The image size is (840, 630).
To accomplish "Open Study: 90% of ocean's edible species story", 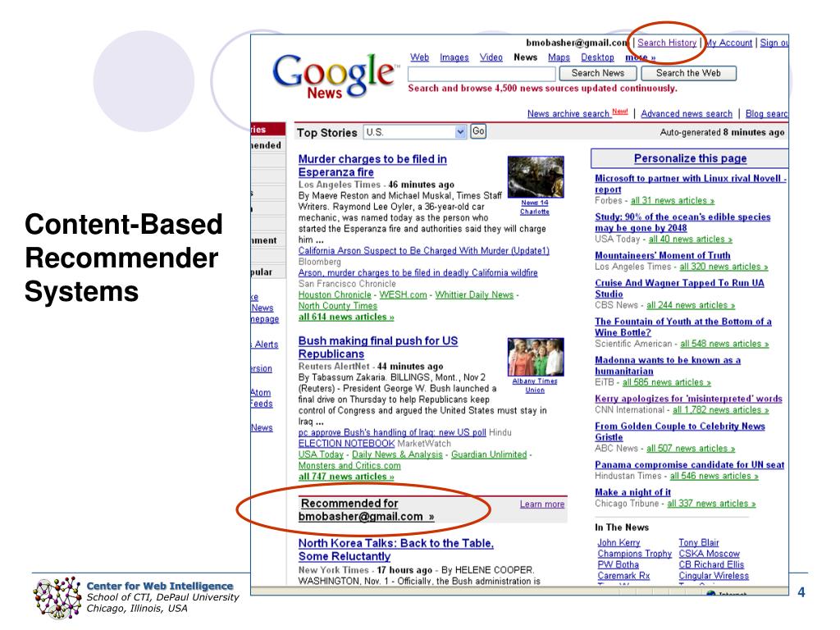I will [x=682, y=222].
